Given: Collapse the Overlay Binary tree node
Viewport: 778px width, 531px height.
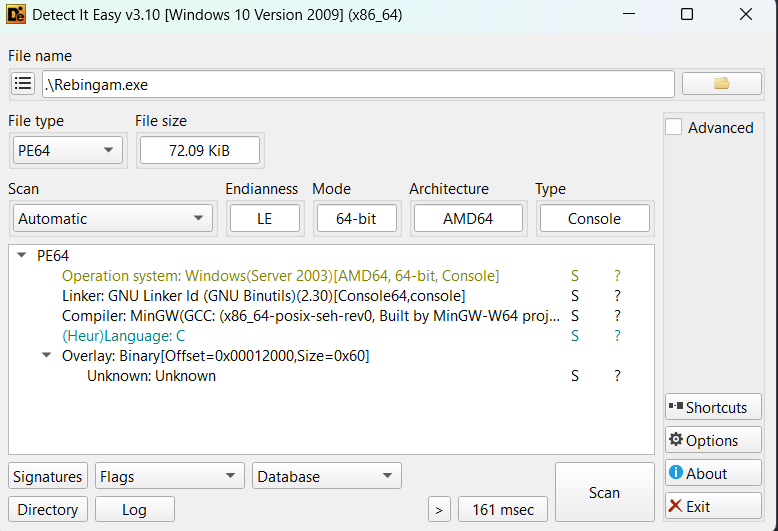Looking at the screenshot, I should [47, 356].
